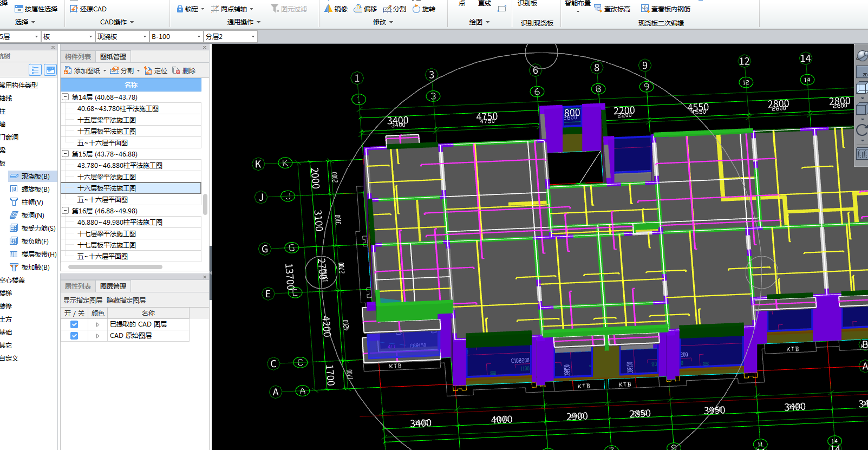Select 楼层板带(H) floor slab strip component
The width and height of the screenshot is (868, 450).
(32, 254)
